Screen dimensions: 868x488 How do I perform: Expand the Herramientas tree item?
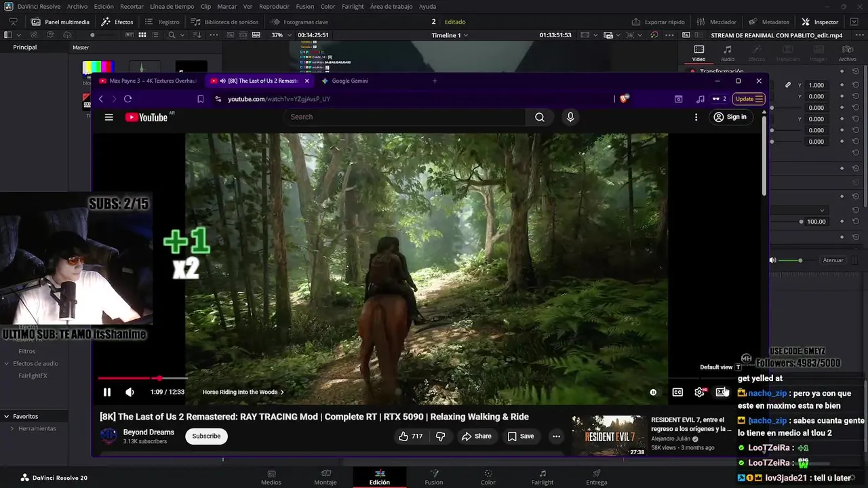pyautogui.click(x=12, y=428)
